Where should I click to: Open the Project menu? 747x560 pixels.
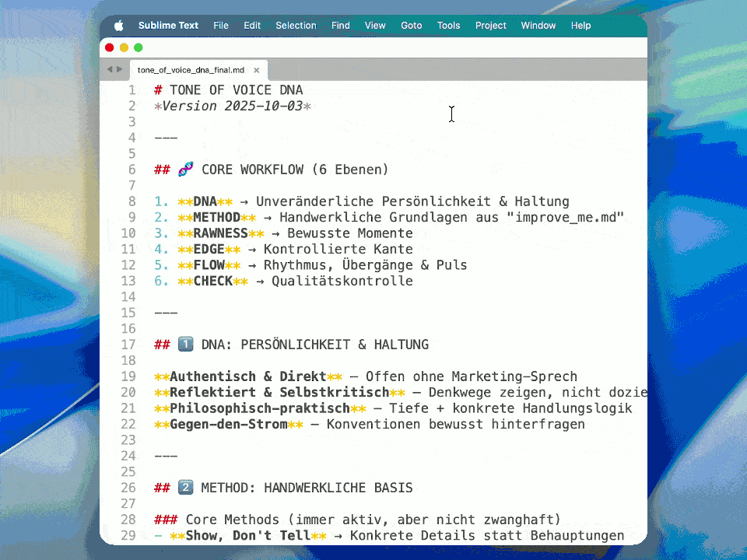tap(490, 26)
